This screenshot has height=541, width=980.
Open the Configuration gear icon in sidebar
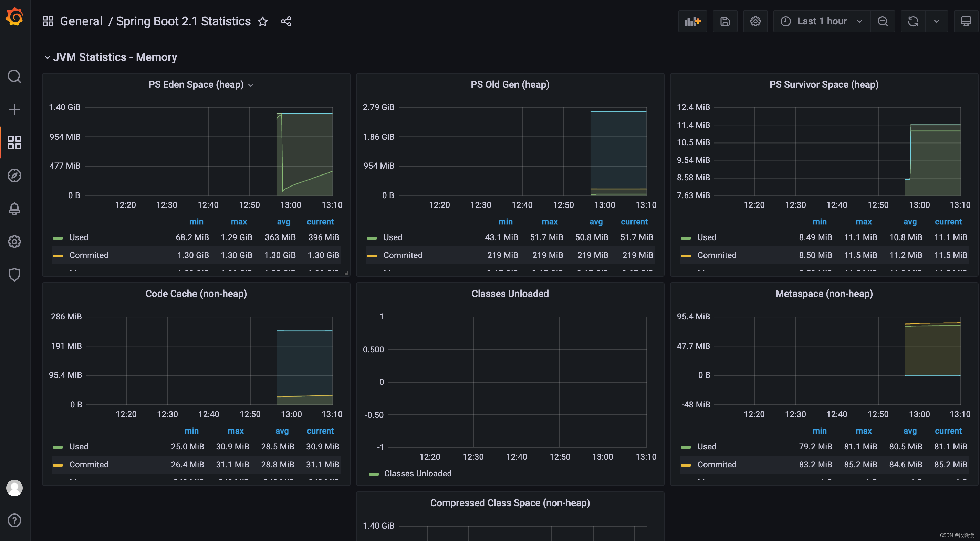coord(14,241)
